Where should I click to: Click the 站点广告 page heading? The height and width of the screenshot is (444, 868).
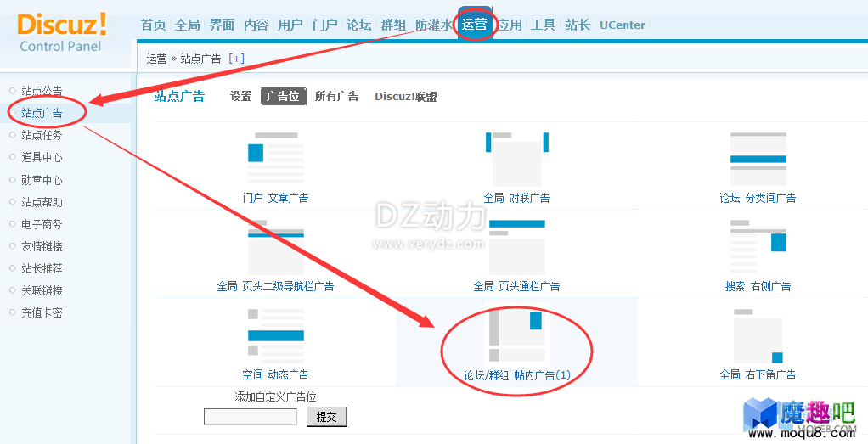179,96
